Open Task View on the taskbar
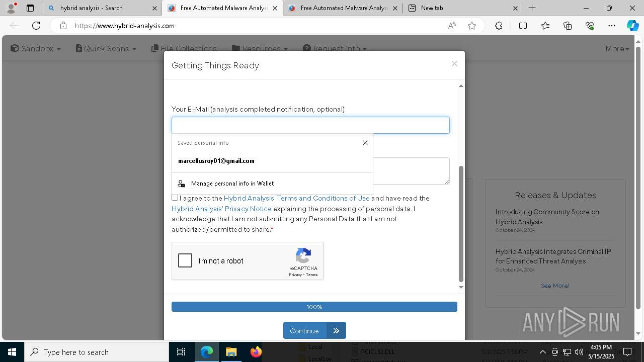 pyautogui.click(x=181, y=352)
